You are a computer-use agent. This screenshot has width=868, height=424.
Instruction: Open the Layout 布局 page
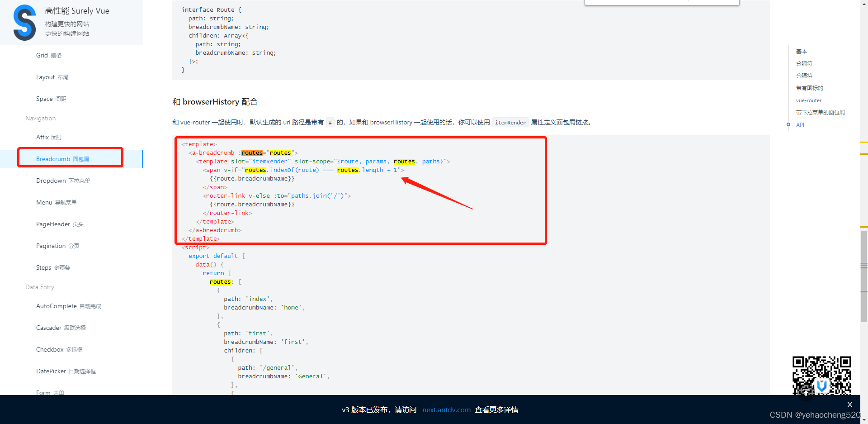[52, 77]
